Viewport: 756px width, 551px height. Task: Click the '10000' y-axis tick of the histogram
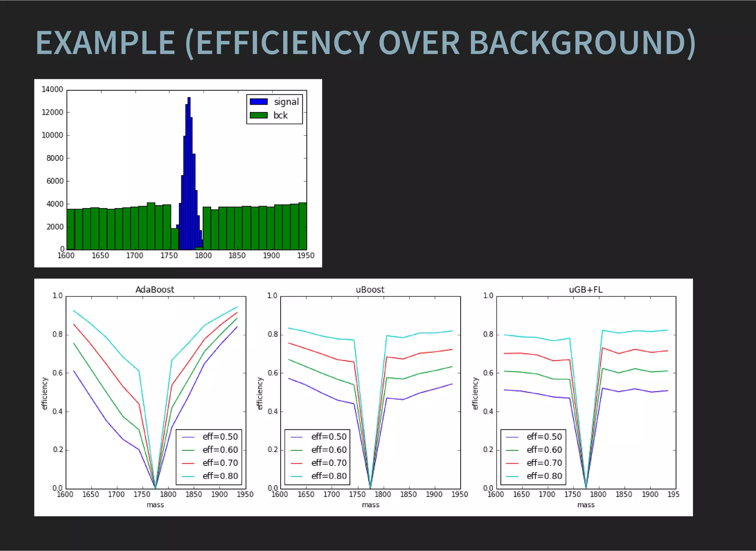tap(52, 135)
